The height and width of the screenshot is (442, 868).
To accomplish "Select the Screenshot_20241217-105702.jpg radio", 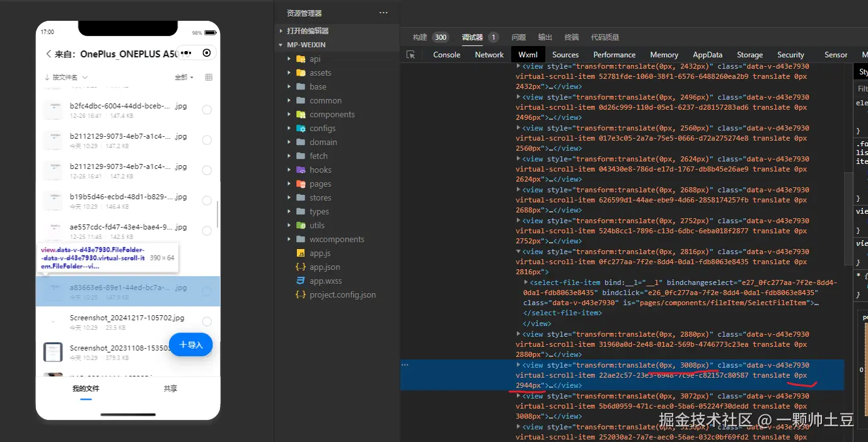I will click(207, 322).
